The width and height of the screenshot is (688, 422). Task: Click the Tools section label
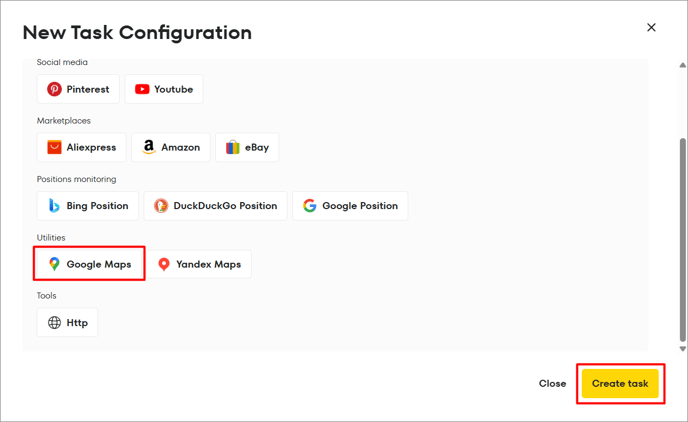[47, 296]
